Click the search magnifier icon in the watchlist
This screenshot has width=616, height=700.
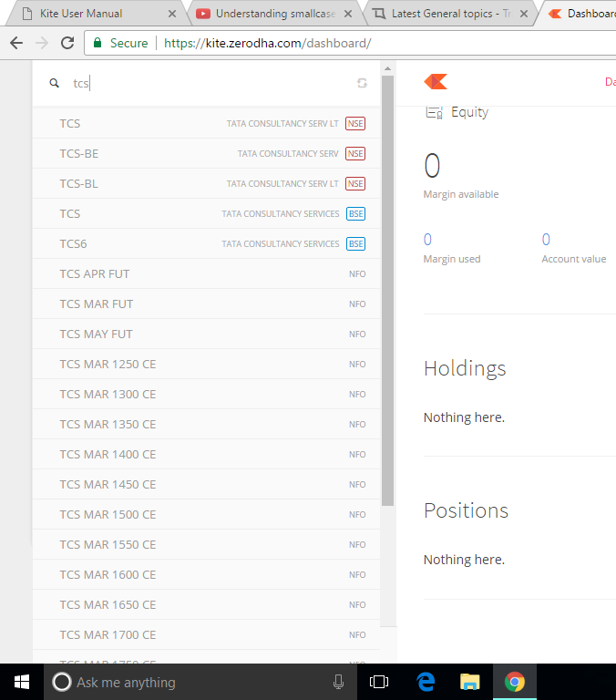(x=54, y=83)
